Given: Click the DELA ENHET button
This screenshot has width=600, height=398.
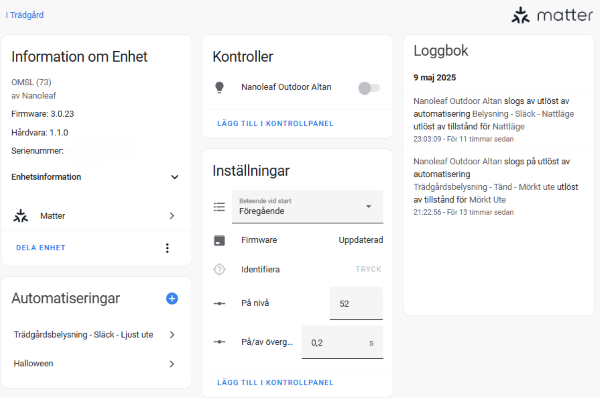Looking at the screenshot, I should click(41, 248).
